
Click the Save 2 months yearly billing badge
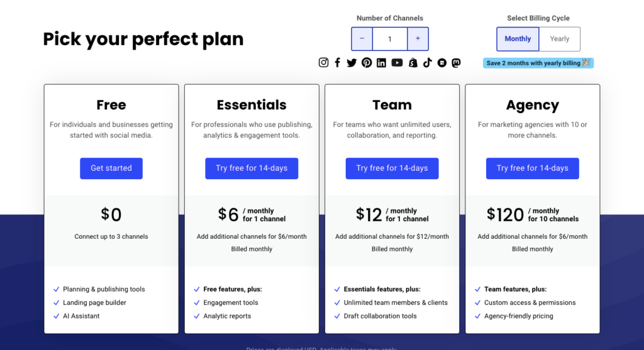538,63
